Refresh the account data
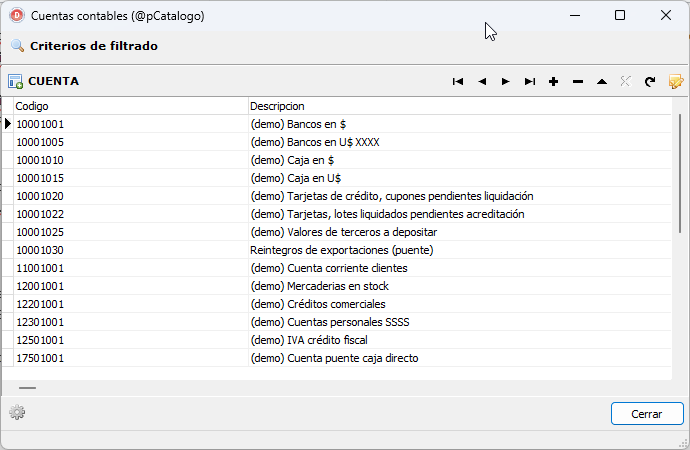Screen dimensions: 690x450 (x=650, y=81)
